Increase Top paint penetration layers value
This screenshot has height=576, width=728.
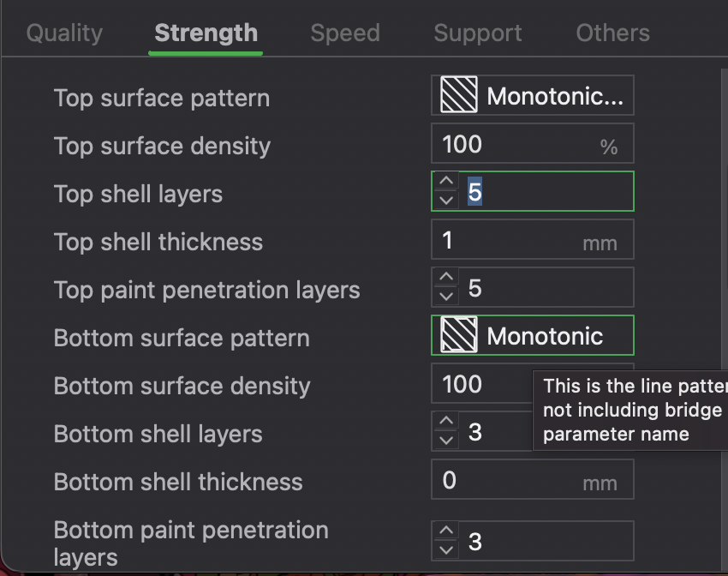click(x=445, y=278)
